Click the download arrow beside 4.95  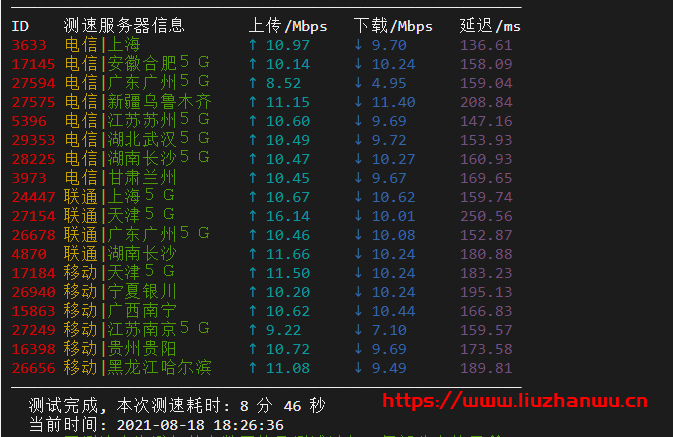(359, 82)
